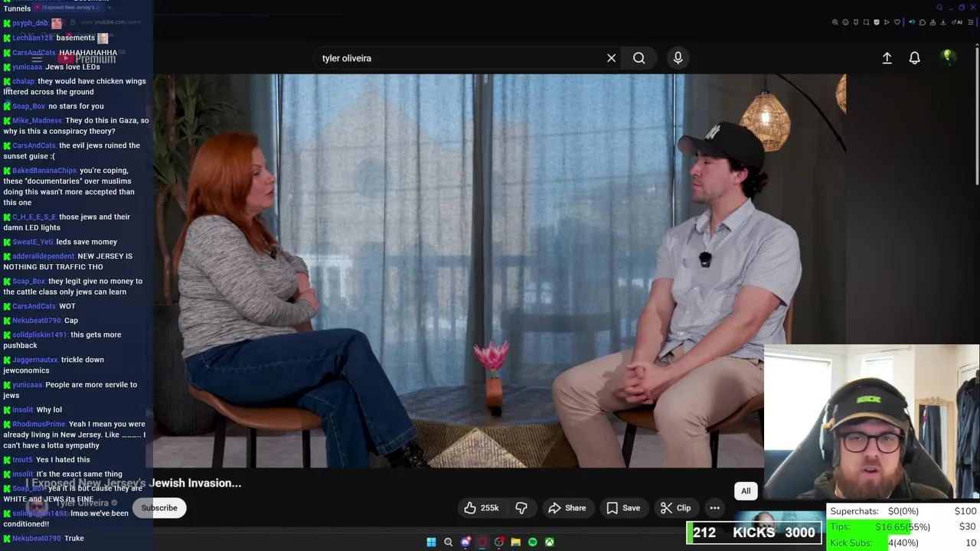Like the video showing 255k

click(482, 508)
